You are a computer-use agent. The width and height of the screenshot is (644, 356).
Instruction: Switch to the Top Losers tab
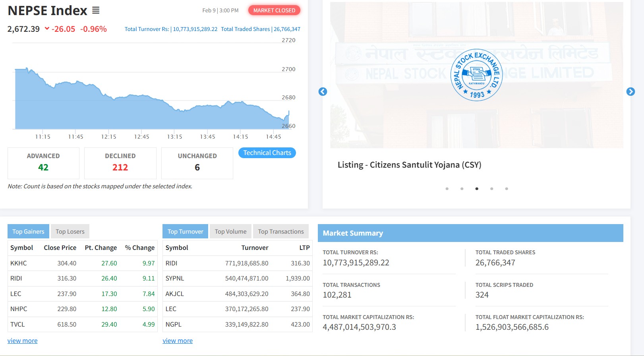70,232
